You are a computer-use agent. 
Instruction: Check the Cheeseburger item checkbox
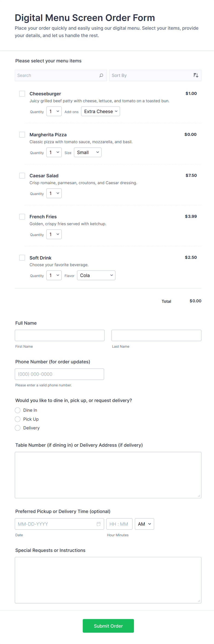pos(22,94)
